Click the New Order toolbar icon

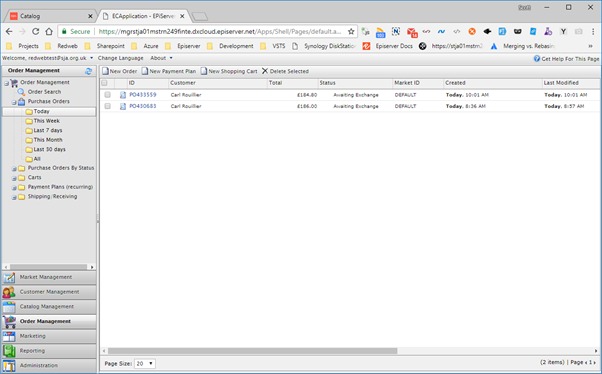(105, 71)
